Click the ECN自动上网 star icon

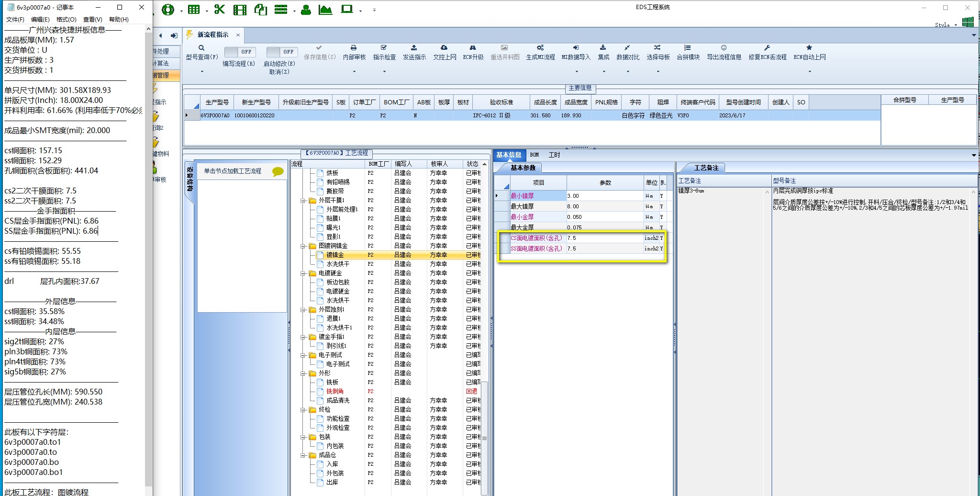pos(809,48)
